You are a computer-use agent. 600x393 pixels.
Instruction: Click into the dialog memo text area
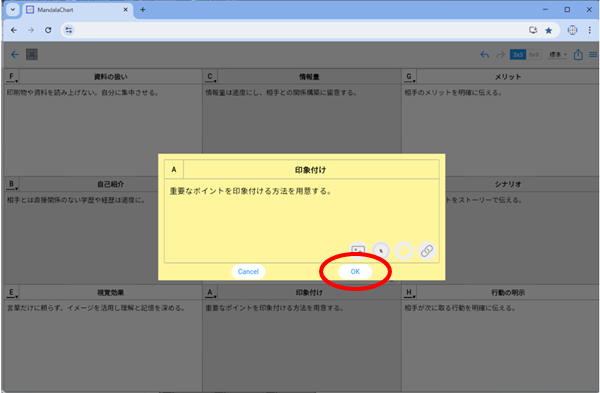tap(302, 220)
